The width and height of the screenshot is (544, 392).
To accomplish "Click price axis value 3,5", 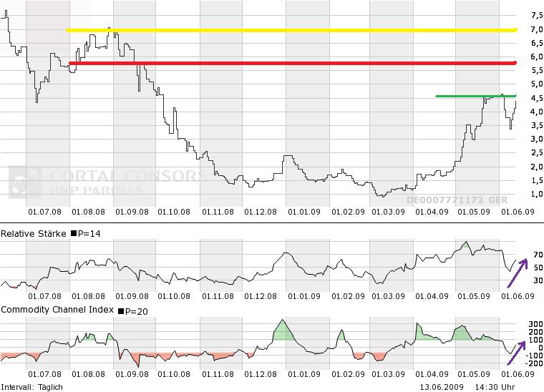I will coord(537,125).
